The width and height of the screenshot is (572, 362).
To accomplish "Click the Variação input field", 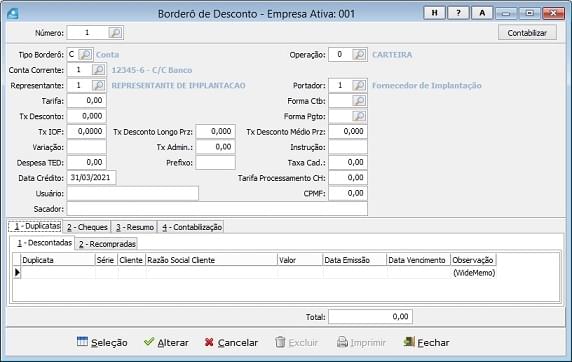I will [86, 147].
